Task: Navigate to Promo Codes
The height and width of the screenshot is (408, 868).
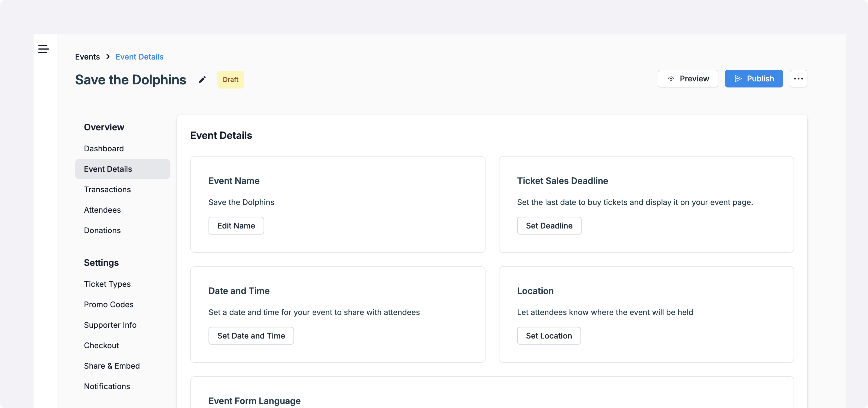Action: pos(108,305)
